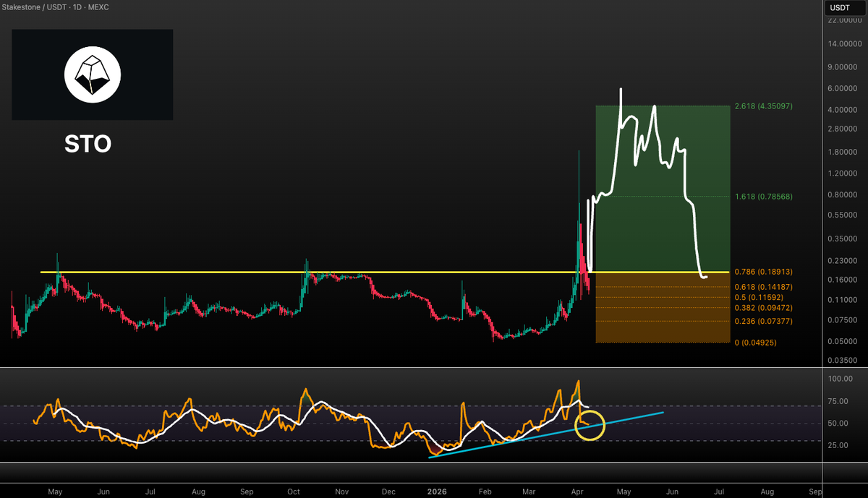Select the 0.786 (0.18913) Fibonacci level

coord(763,272)
